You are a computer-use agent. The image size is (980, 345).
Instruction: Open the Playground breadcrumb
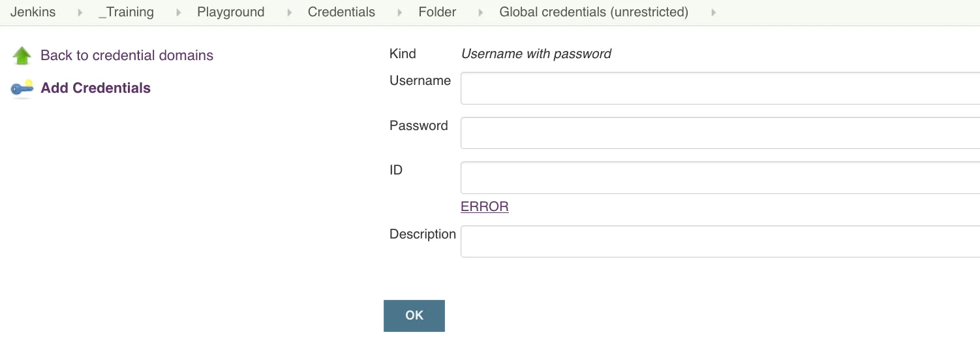[x=230, y=12]
